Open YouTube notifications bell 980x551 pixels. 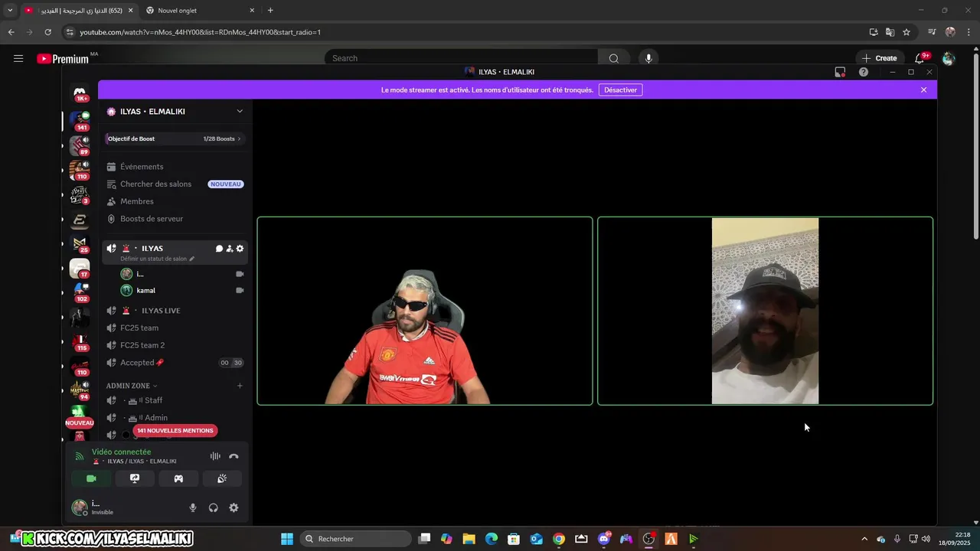pyautogui.click(x=920, y=58)
